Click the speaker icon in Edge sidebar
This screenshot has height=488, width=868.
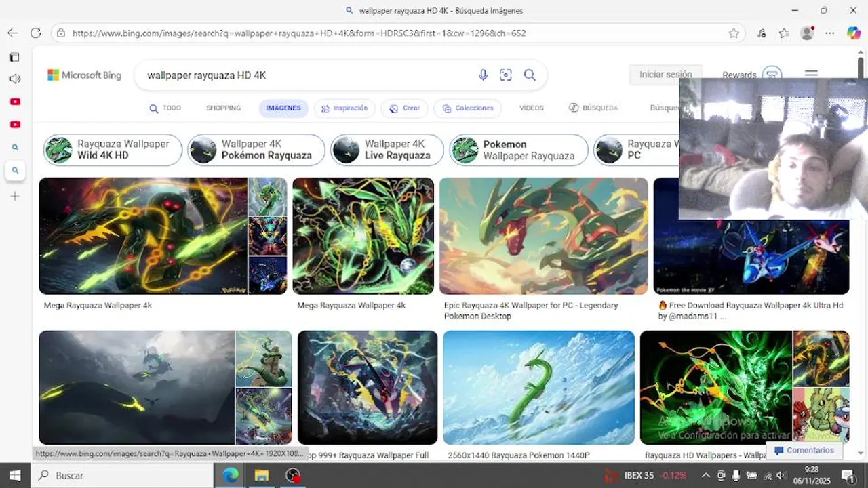click(15, 79)
